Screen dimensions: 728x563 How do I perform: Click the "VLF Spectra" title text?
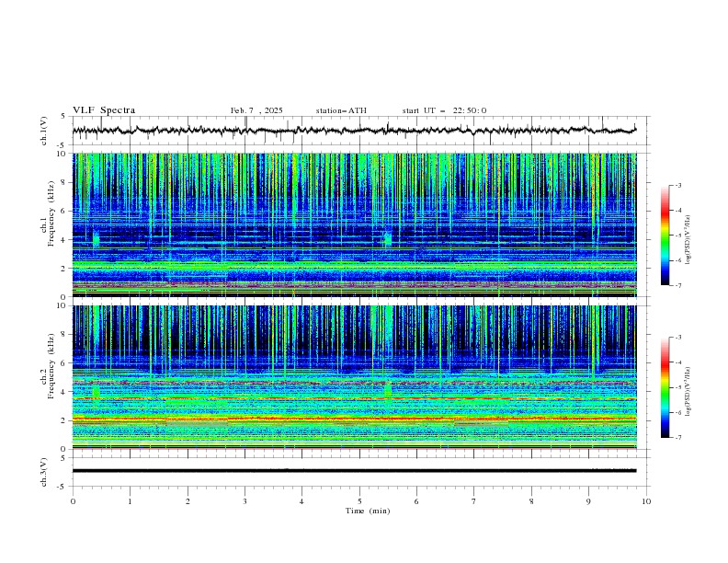click(x=104, y=110)
